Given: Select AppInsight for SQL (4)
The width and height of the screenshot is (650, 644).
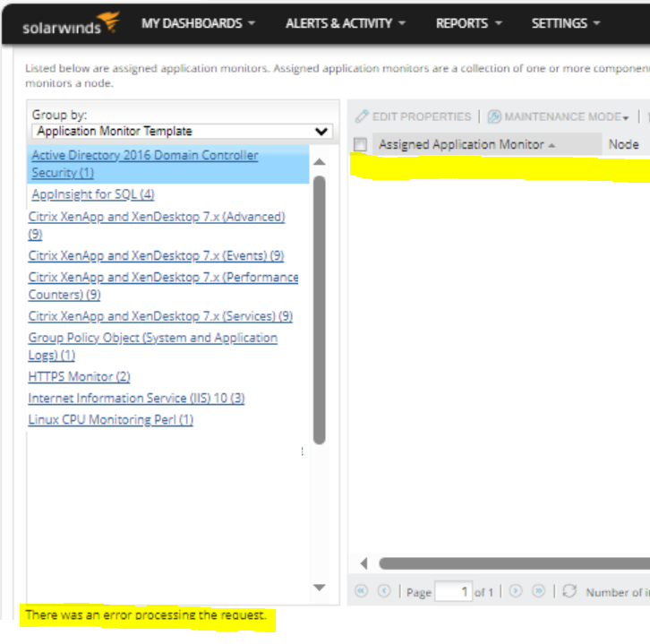Looking at the screenshot, I should tap(93, 194).
